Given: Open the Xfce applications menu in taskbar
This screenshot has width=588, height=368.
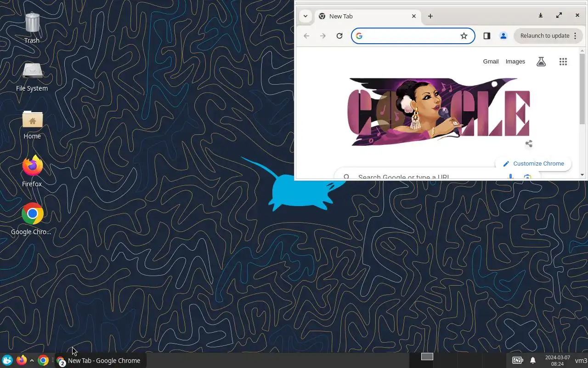Looking at the screenshot, I should tap(7, 360).
